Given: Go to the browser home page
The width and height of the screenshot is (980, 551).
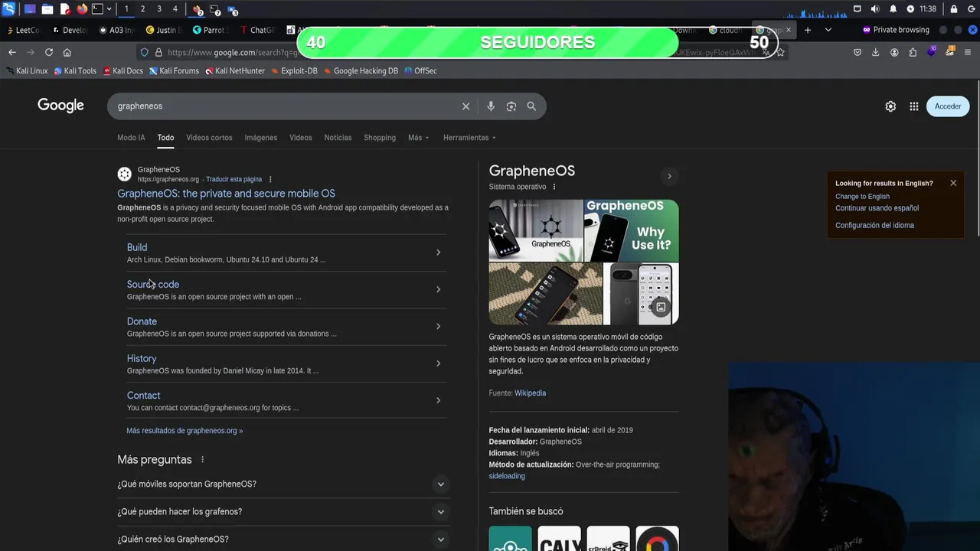Looking at the screenshot, I should (x=67, y=52).
